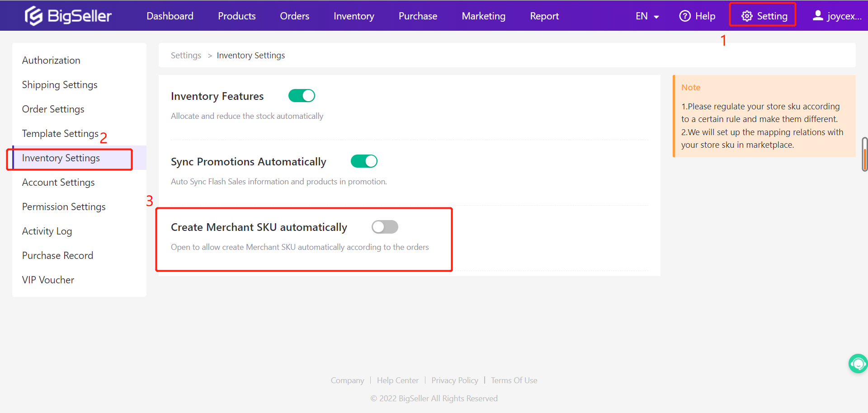Open the EN language dropdown

(x=647, y=16)
